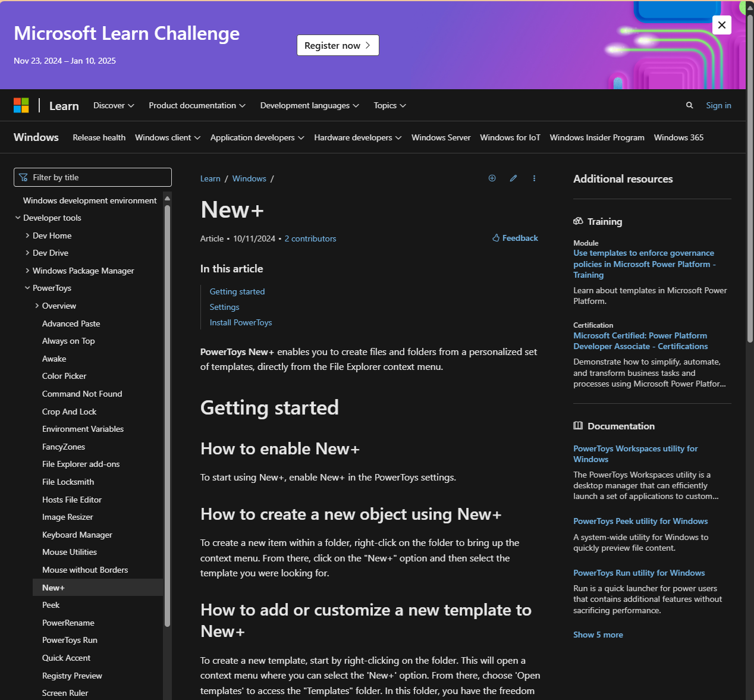Image resolution: width=754 pixels, height=700 pixels.
Task: Click Show 5 more link
Action: coord(598,635)
